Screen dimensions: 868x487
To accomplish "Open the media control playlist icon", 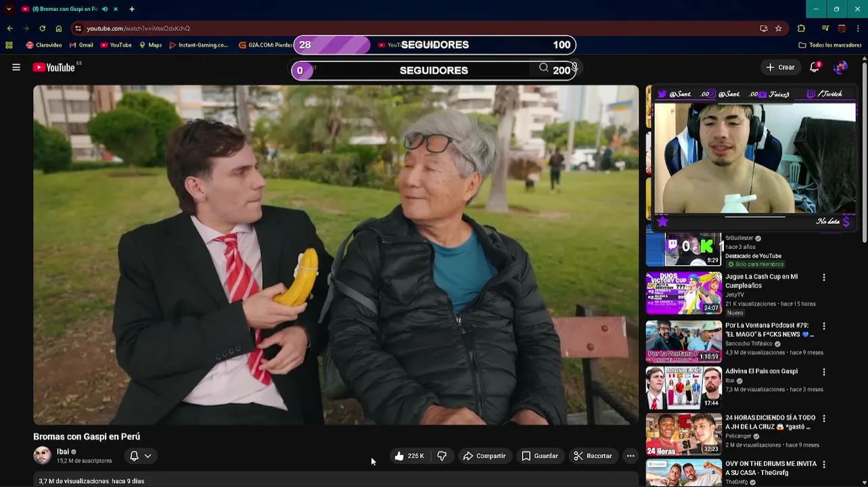I will click(825, 28).
